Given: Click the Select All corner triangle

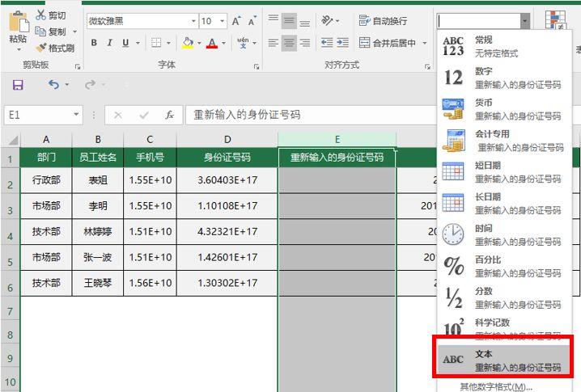Looking at the screenshot, I should pos(13,140).
